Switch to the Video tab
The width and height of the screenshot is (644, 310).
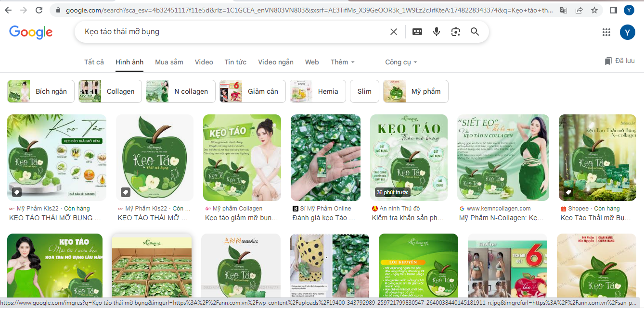(x=204, y=62)
